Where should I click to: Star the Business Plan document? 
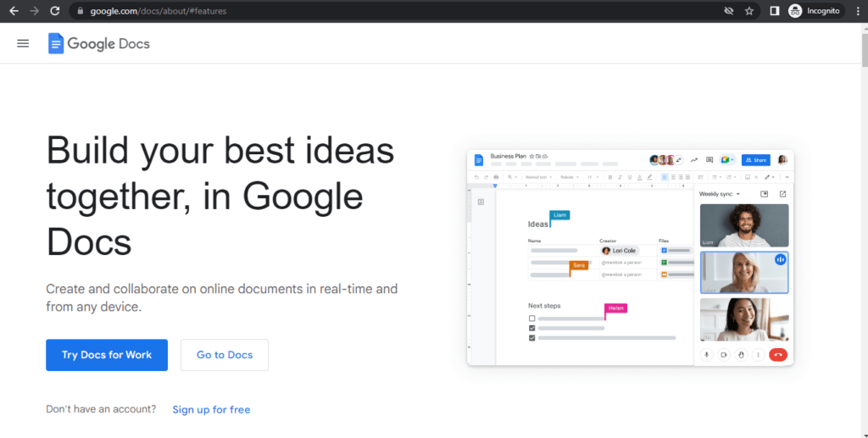coord(531,157)
